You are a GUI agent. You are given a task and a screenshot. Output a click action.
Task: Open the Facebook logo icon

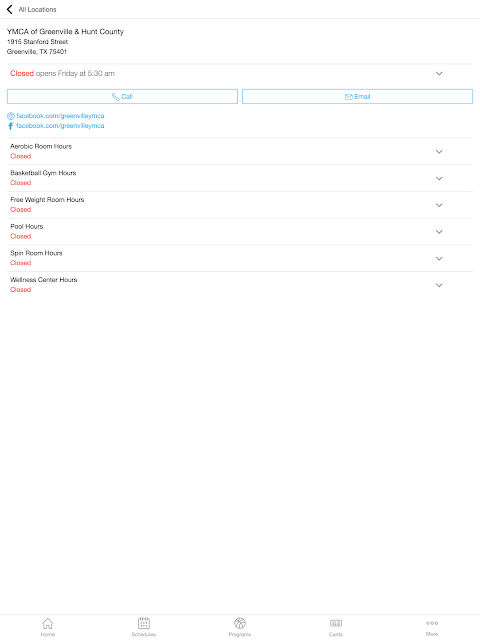click(x=11, y=126)
